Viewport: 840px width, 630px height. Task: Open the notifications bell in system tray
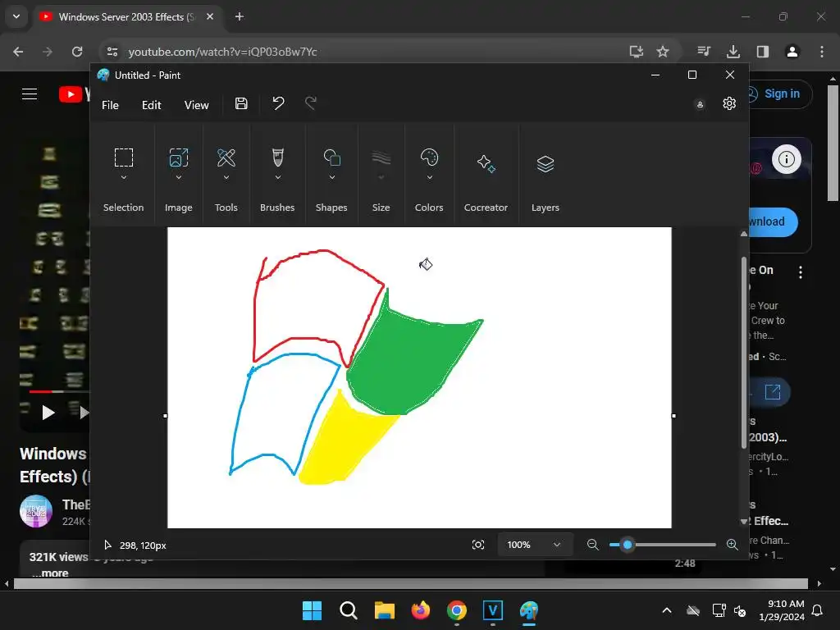818,610
